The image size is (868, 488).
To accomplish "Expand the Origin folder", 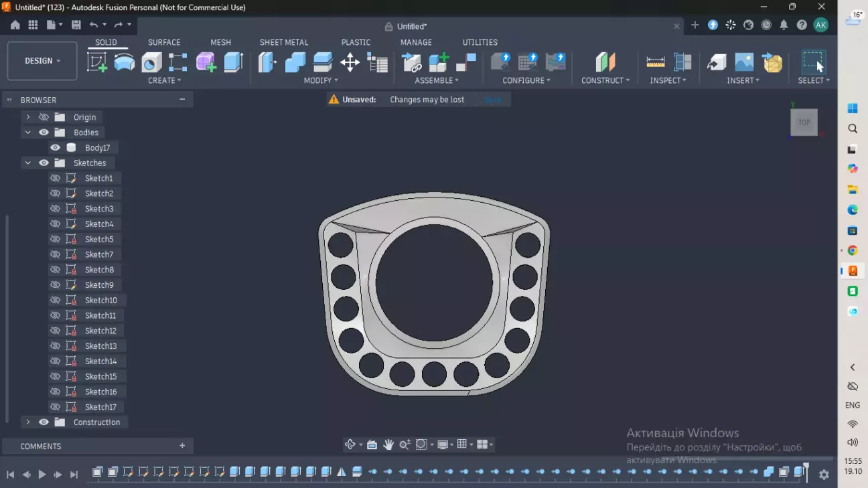I will coord(28,117).
